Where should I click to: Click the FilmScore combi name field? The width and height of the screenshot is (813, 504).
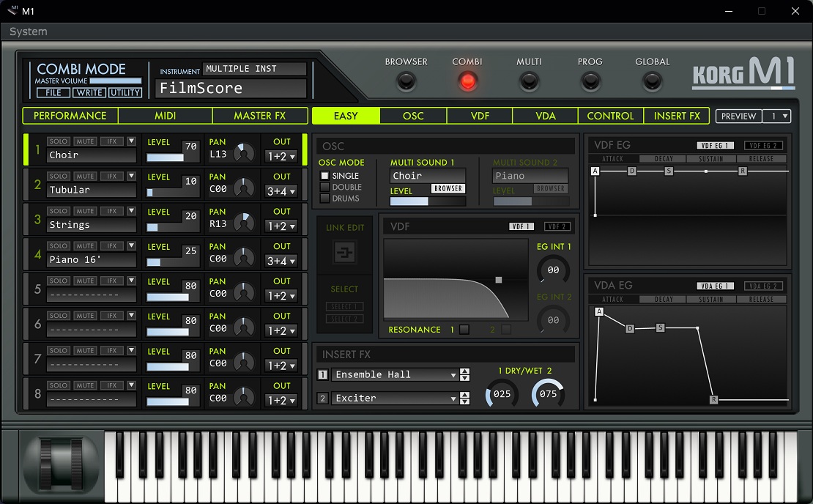pyautogui.click(x=231, y=88)
